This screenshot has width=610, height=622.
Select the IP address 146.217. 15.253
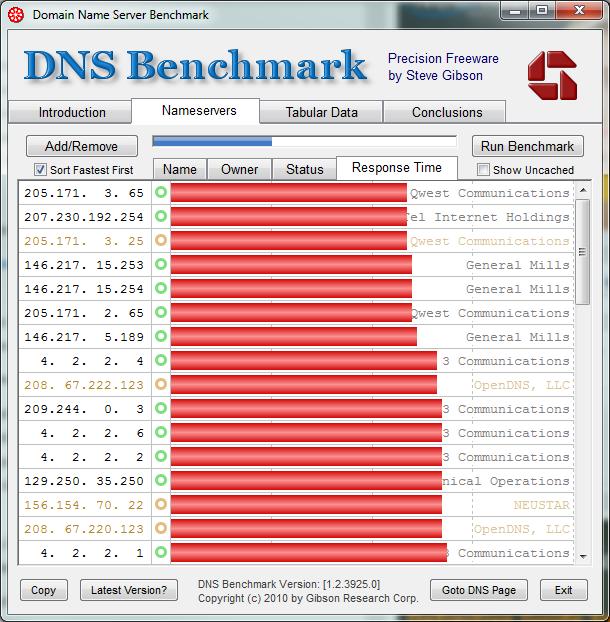pyautogui.click(x=84, y=265)
